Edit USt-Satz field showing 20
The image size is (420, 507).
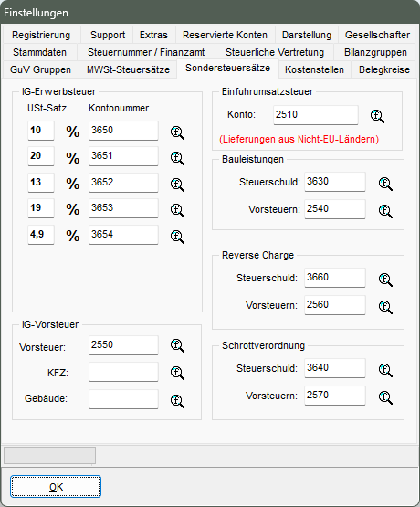[41, 156]
